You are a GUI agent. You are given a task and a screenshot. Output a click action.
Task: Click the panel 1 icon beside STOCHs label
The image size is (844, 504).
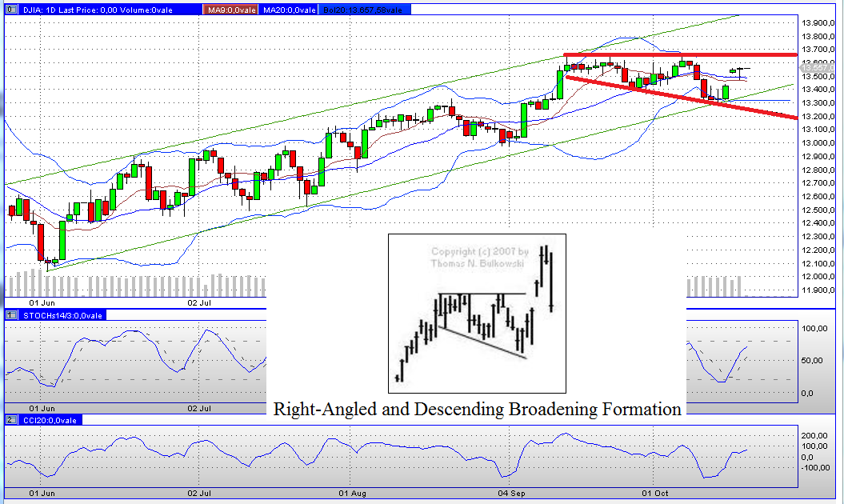pos(12,315)
